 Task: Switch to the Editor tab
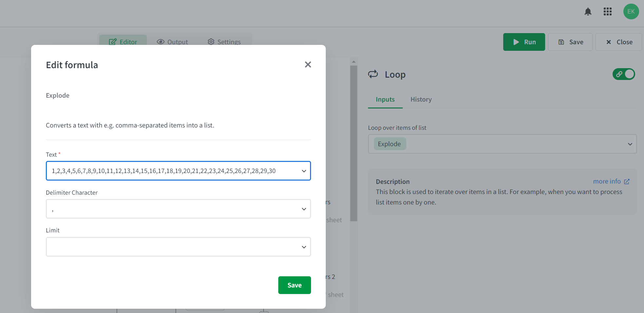(123, 41)
